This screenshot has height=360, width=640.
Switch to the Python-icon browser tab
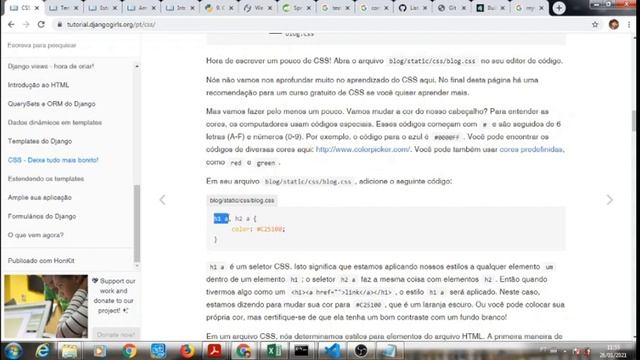click(218, 8)
